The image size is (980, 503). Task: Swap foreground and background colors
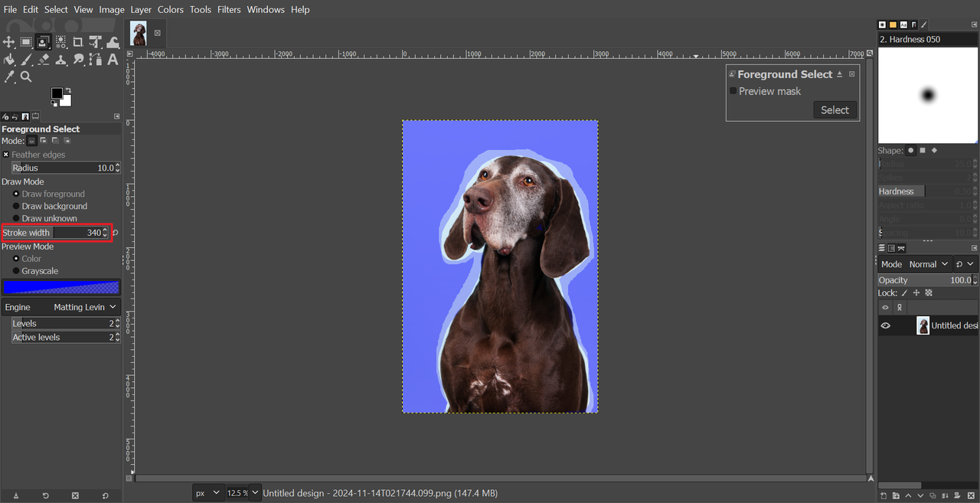69,90
